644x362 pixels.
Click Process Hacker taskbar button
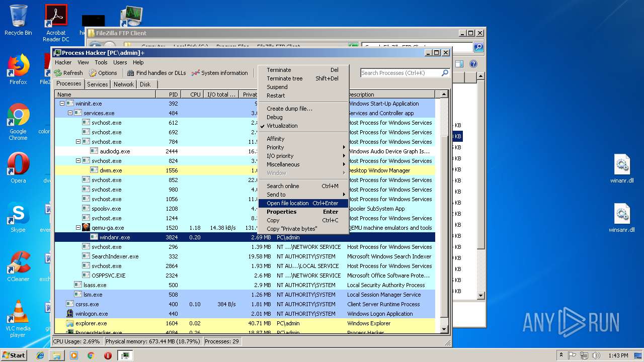[125, 355]
